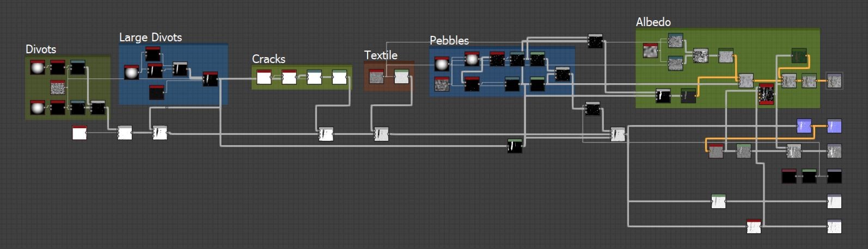Select the cloudy noise node in Pebbles frame
868x249 pixels.
(x=442, y=84)
